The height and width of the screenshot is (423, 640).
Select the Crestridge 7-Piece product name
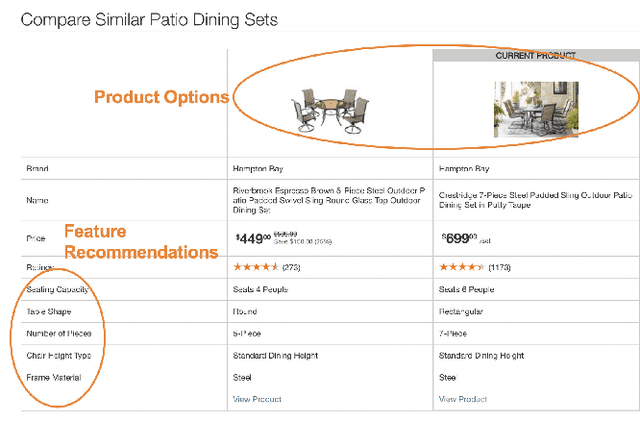[531, 199]
